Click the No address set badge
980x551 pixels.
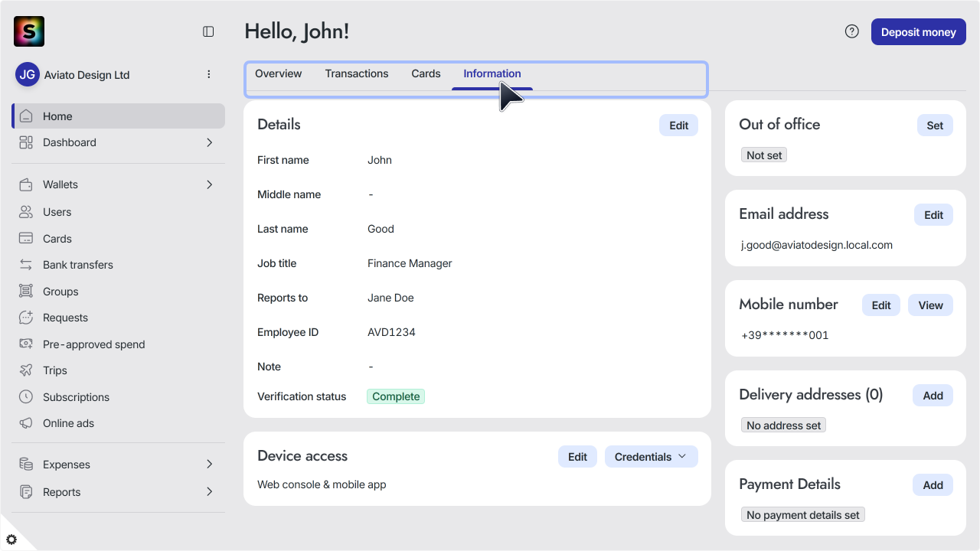coord(783,425)
